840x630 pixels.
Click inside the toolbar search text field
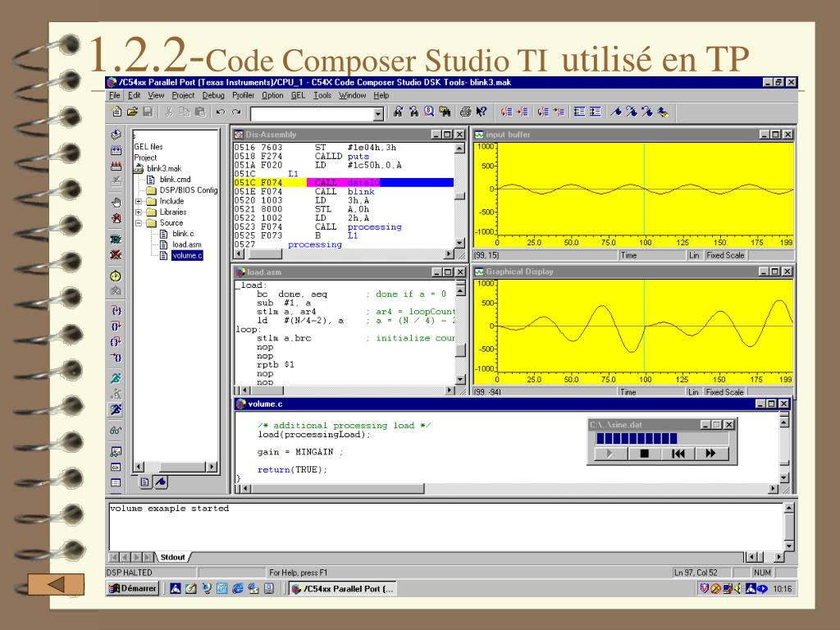(312, 113)
